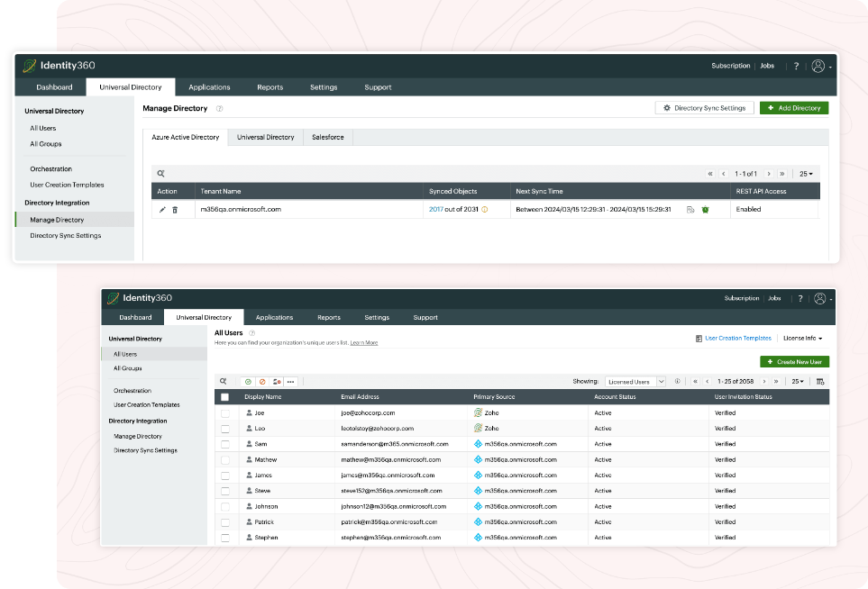Switch to the Salesforce tab

point(327,137)
